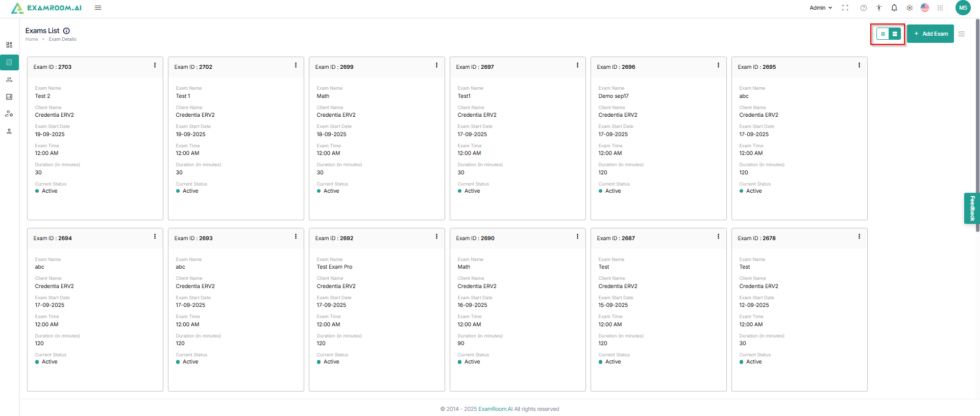Image resolution: width=980 pixels, height=416 pixels.
Task: Open the Feedback side tab
Action: [972, 208]
